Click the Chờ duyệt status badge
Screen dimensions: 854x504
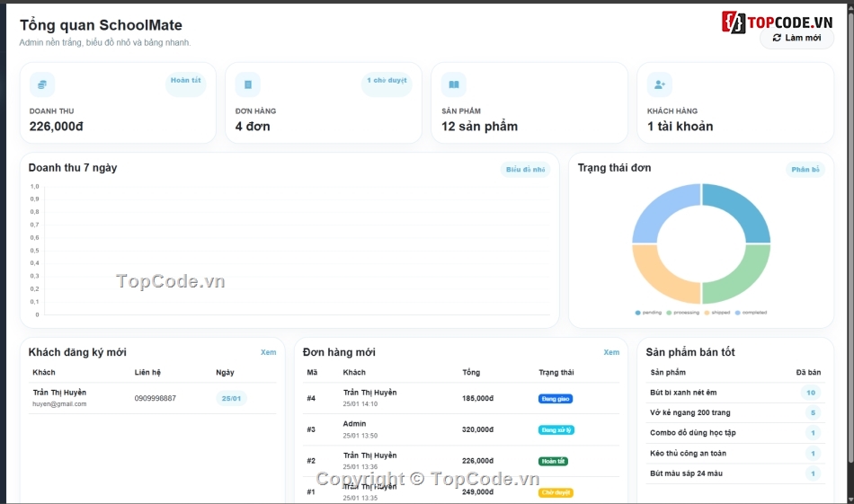coord(556,492)
